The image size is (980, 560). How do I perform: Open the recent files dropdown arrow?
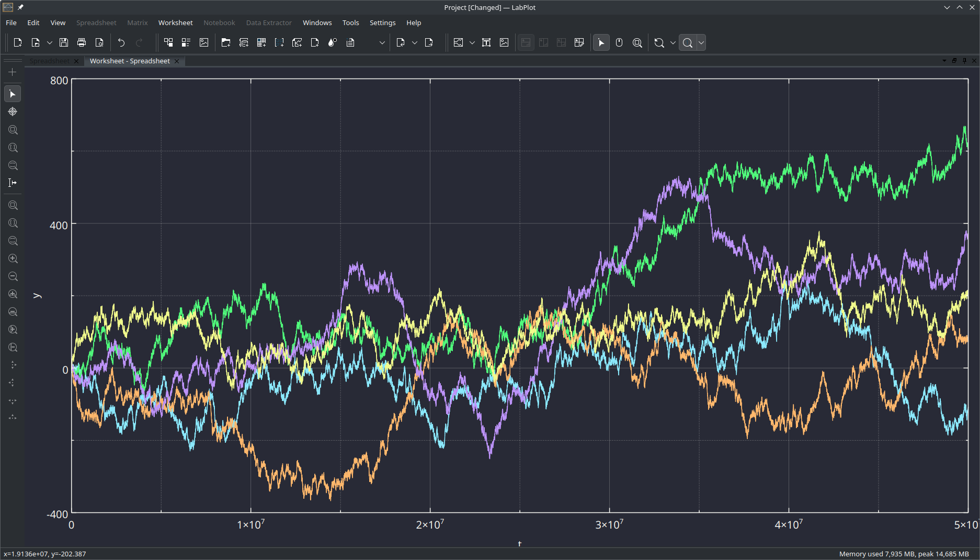(x=49, y=42)
